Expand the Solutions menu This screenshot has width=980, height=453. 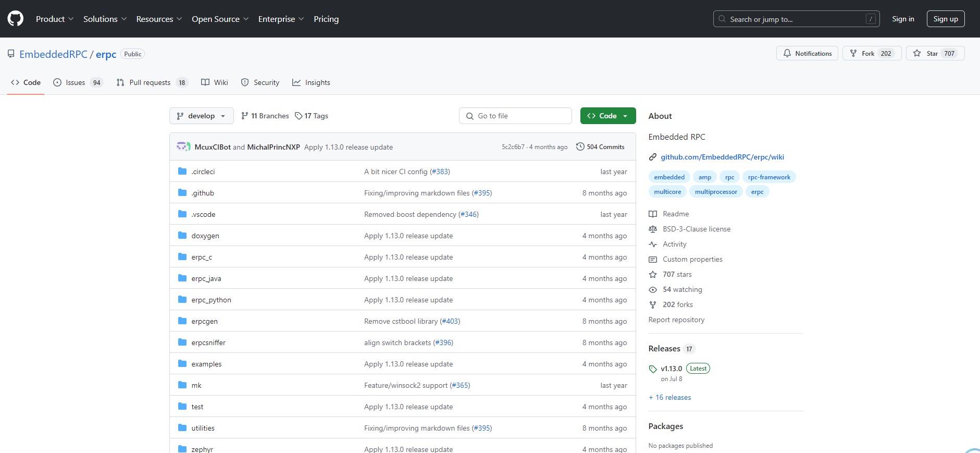point(105,19)
